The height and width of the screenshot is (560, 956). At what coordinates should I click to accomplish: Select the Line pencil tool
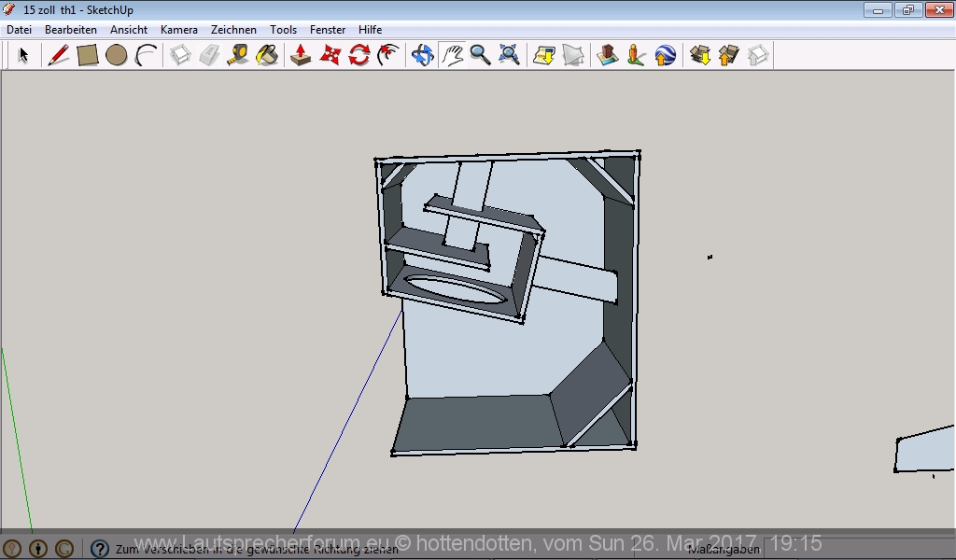58,55
